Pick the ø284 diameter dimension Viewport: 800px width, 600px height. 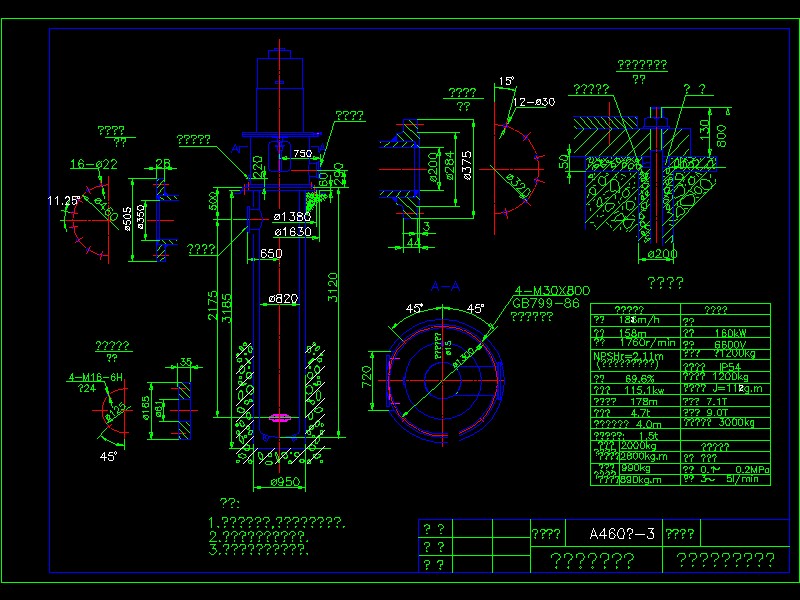coord(449,165)
